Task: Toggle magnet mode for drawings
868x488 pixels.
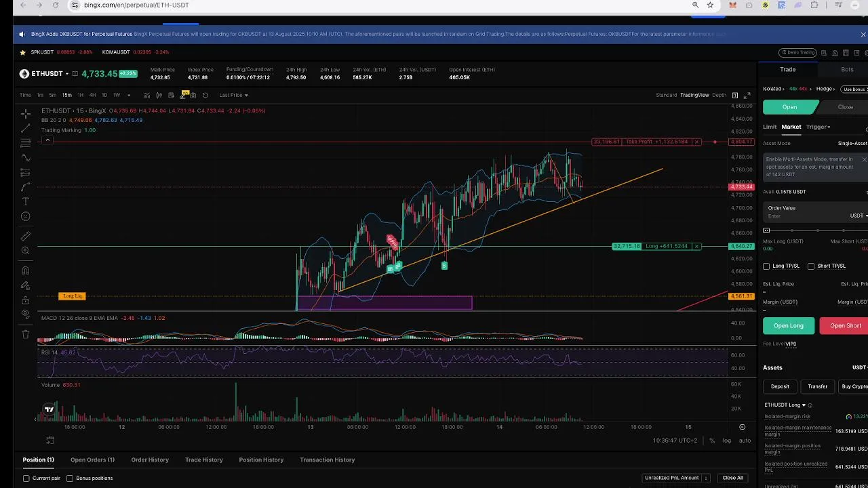Action: point(26,270)
